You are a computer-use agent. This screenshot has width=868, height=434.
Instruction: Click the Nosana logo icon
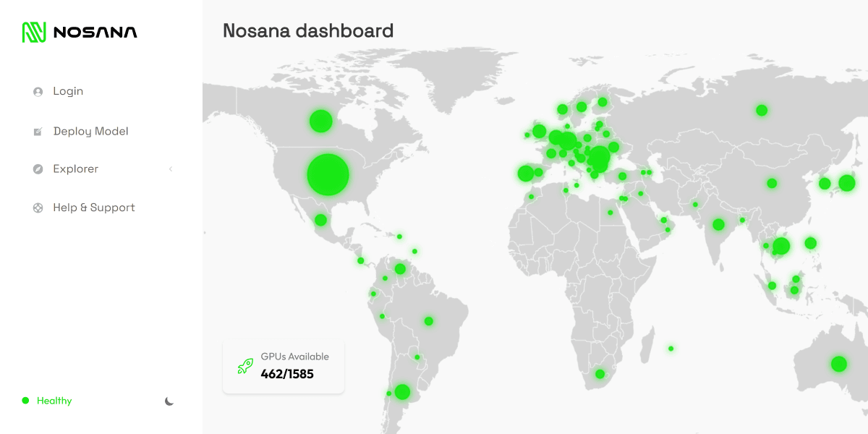(x=34, y=32)
